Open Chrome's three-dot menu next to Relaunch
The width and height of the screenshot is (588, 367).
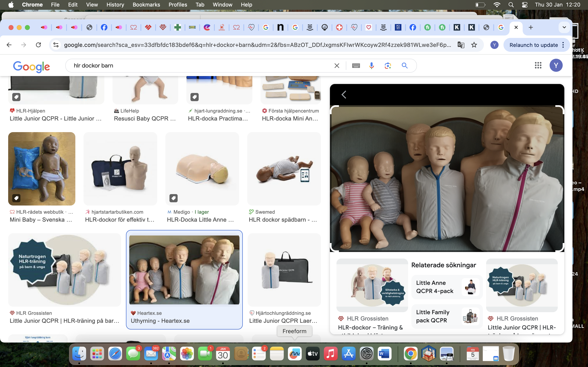click(x=563, y=45)
